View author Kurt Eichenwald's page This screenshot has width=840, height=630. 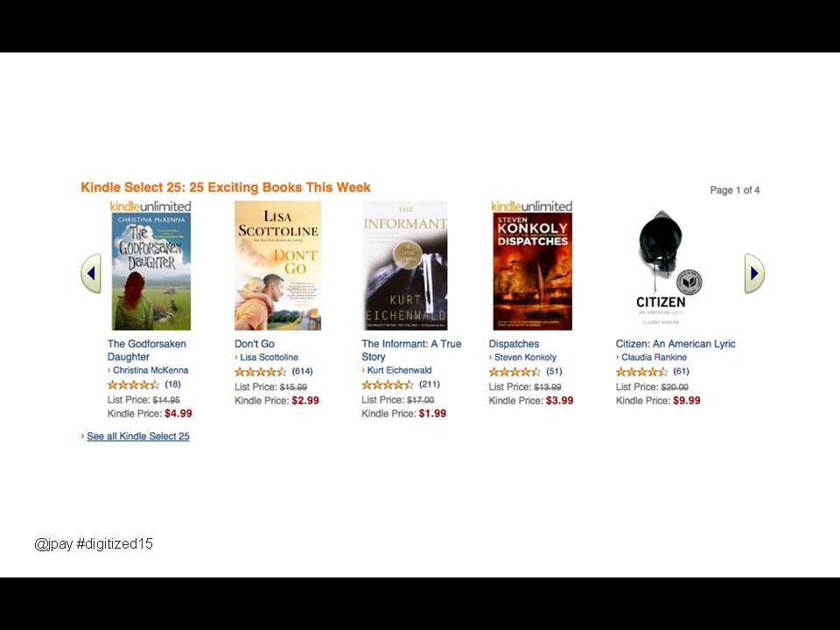(399, 370)
